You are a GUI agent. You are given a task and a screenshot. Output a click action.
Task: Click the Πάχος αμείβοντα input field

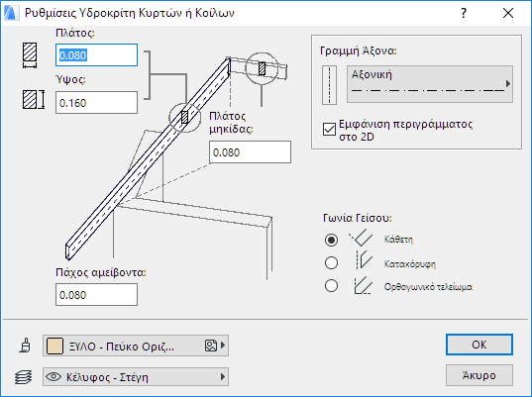[97, 295]
